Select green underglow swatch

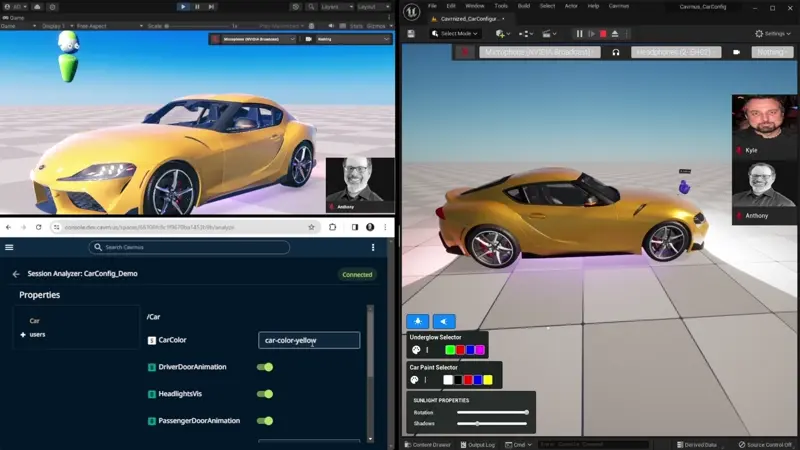[x=450, y=350]
